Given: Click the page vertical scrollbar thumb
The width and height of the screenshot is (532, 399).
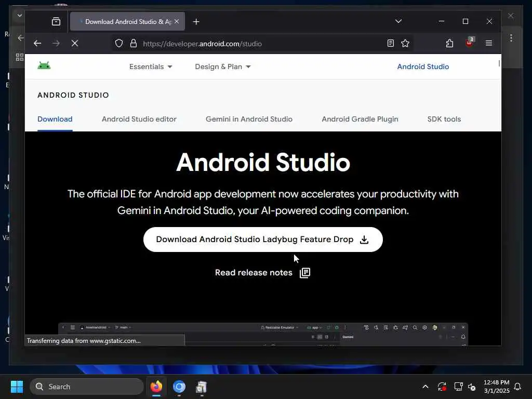Looking at the screenshot, I should click(x=499, y=63).
